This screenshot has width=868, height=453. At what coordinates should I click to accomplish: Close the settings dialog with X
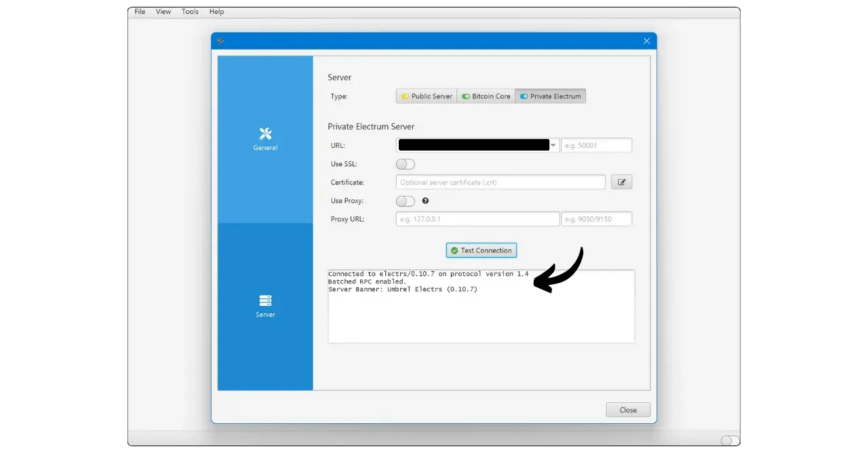pyautogui.click(x=646, y=41)
